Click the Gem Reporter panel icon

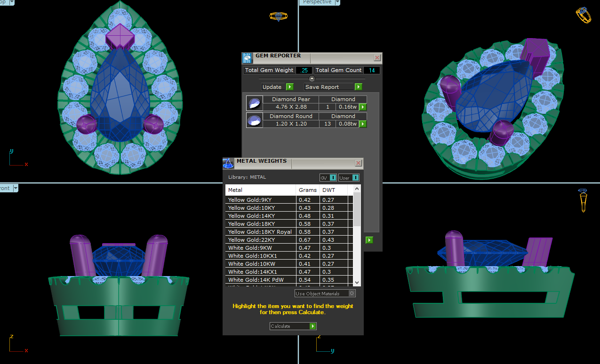[247, 58]
